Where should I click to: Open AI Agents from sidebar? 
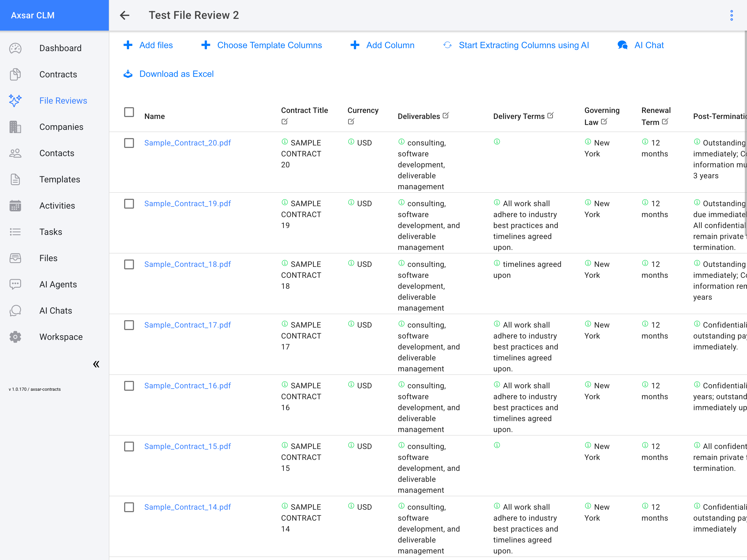[x=58, y=284]
